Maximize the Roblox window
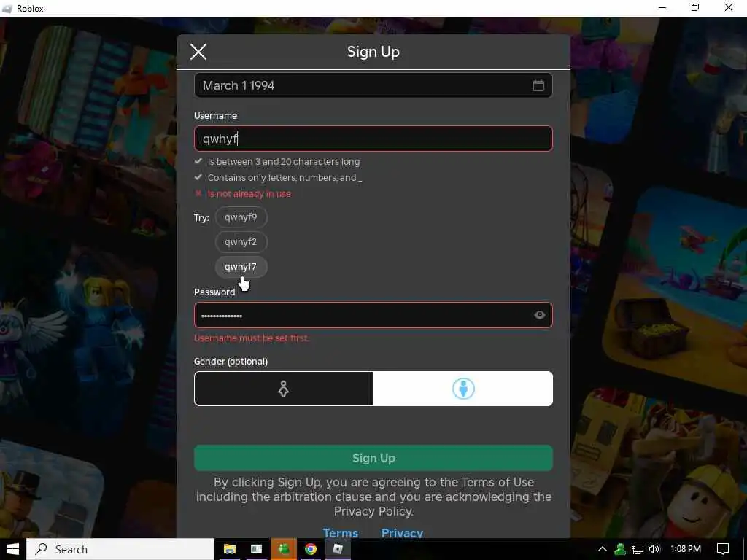 tap(695, 8)
